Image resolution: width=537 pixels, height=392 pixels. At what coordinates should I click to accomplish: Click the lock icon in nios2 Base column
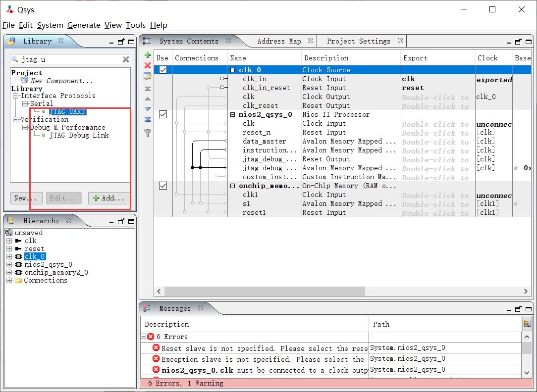pos(516,168)
